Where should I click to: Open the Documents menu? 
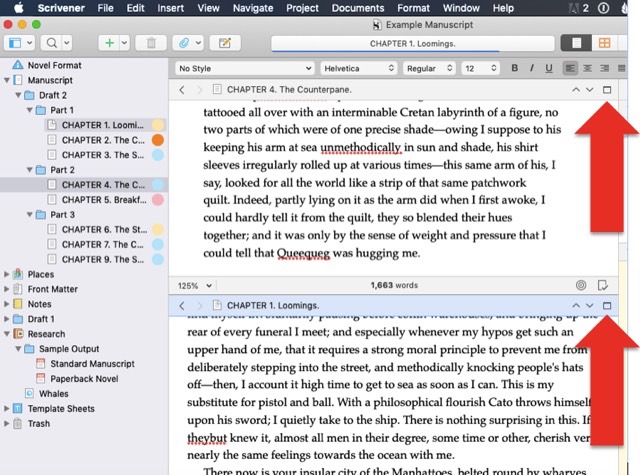(358, 8)
